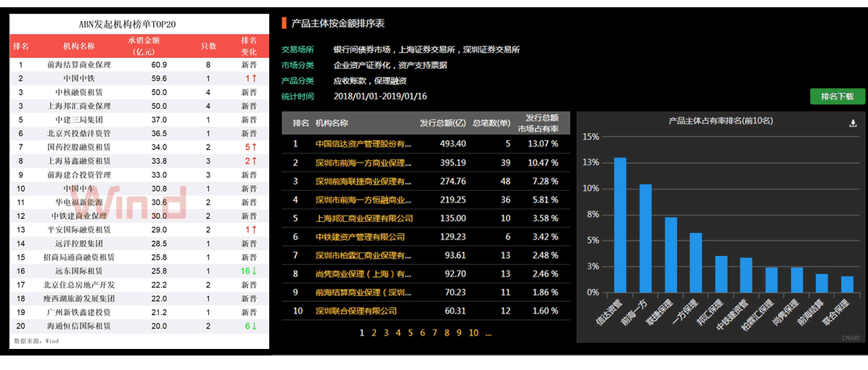Viewport: 868px width, 370px height.
Task: Go to page 5 in pagination
Action: [410, 333]
